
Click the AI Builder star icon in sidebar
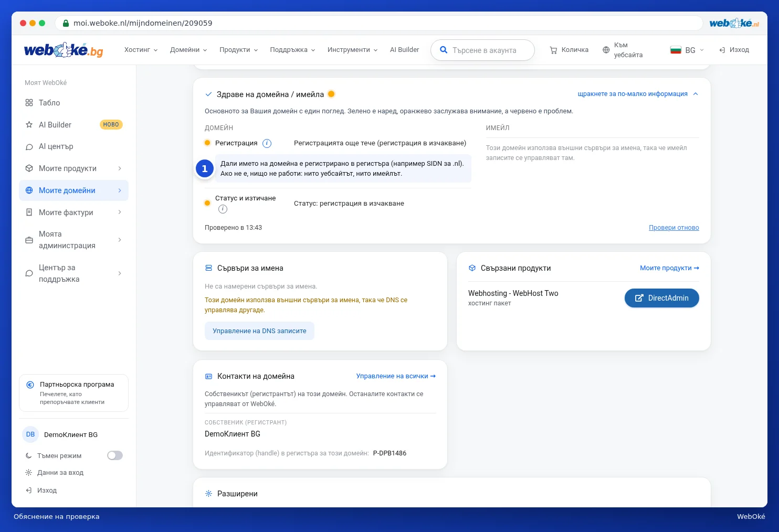(29, 125)
